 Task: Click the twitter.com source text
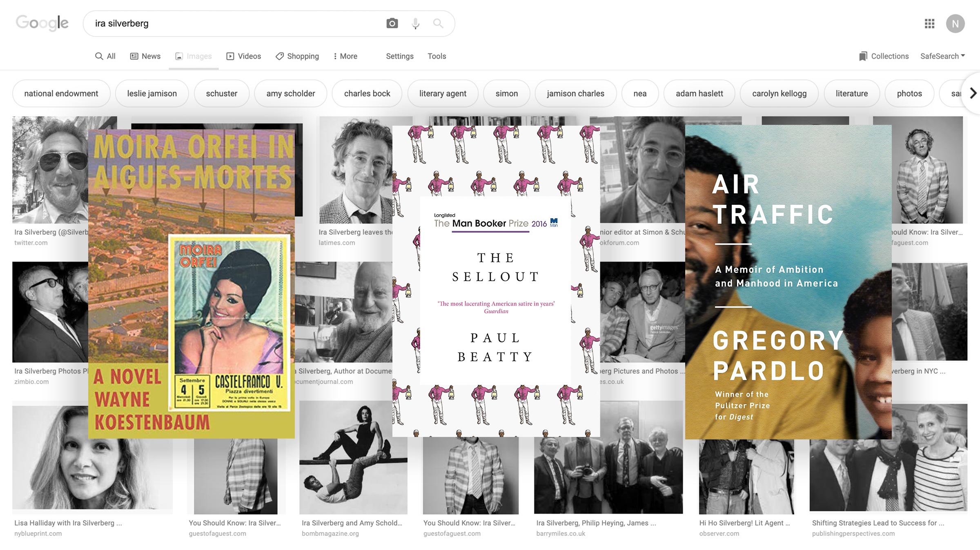[x=31, y=242]
